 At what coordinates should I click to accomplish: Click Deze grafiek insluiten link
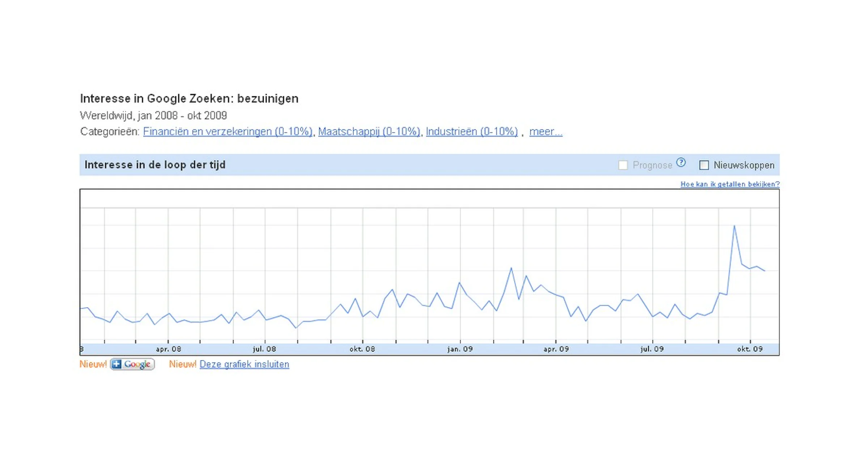click(244, 364)
